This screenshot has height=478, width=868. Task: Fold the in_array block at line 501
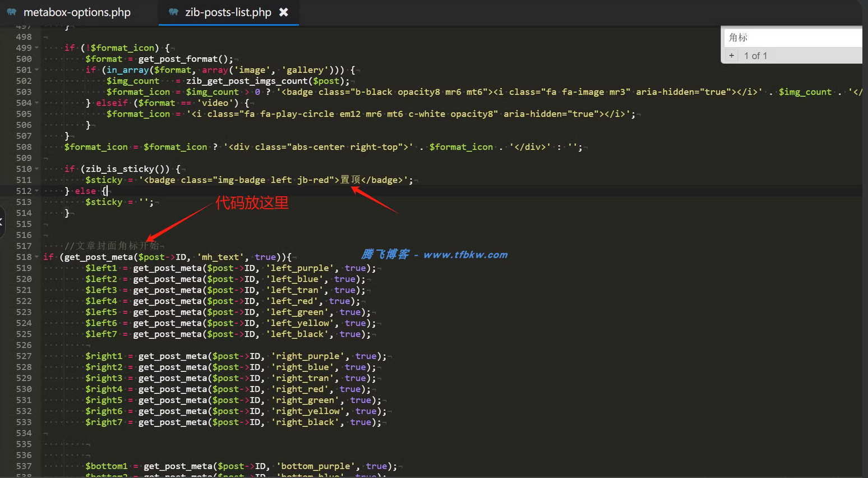(x=37, y=70)
